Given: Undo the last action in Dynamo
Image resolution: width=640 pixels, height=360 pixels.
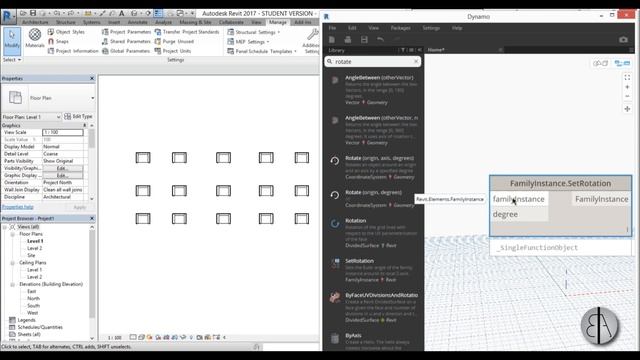Looking at the screenshot, I should (x=380, y=40).
